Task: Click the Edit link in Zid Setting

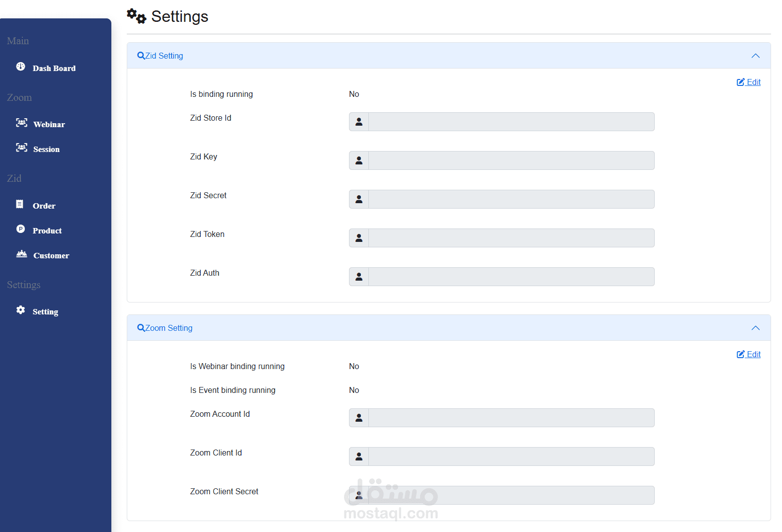Action: [749, 82]
